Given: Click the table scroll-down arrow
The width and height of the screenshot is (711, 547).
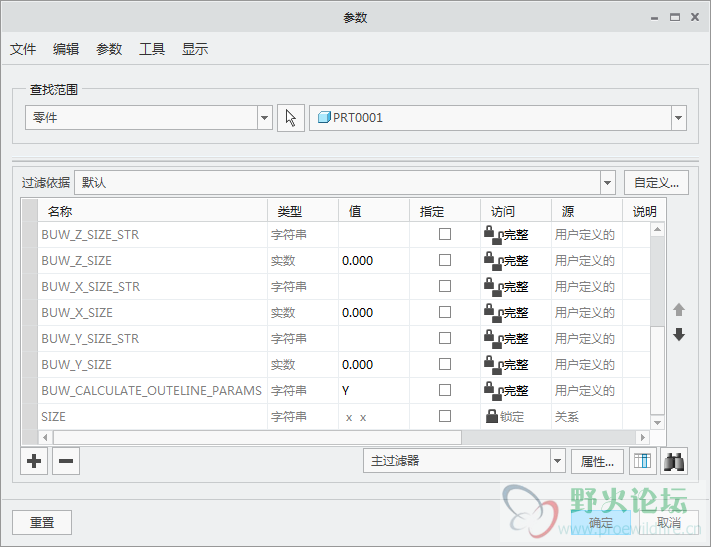Looking at the screenshot, I should (x=657, y=423).
